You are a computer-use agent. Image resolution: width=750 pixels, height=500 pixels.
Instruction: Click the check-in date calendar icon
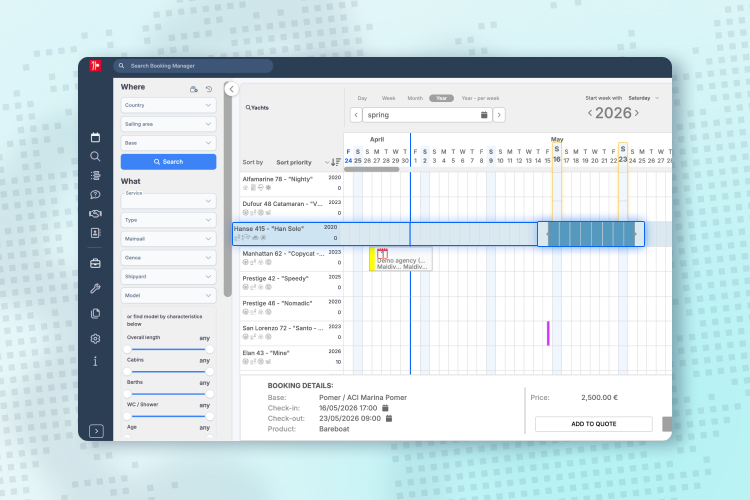(x=386, y=408)
